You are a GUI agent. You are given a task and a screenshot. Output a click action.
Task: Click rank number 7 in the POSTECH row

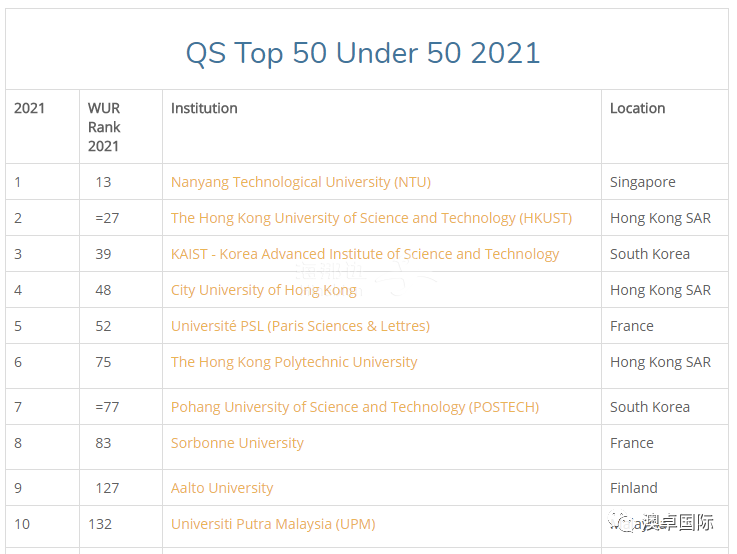[18, 407]
